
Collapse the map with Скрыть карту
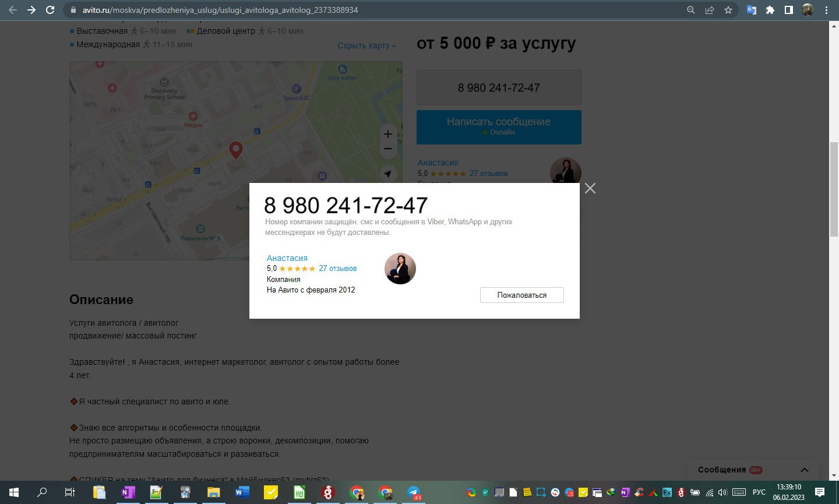pos(366,45)
